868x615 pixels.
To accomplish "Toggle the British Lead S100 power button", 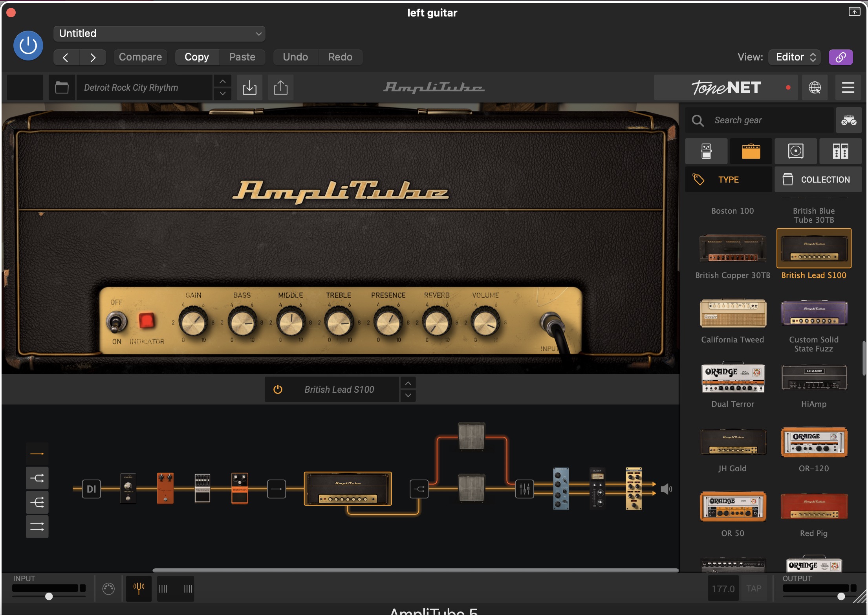I will pyautogui.click(x=278, y=389).
